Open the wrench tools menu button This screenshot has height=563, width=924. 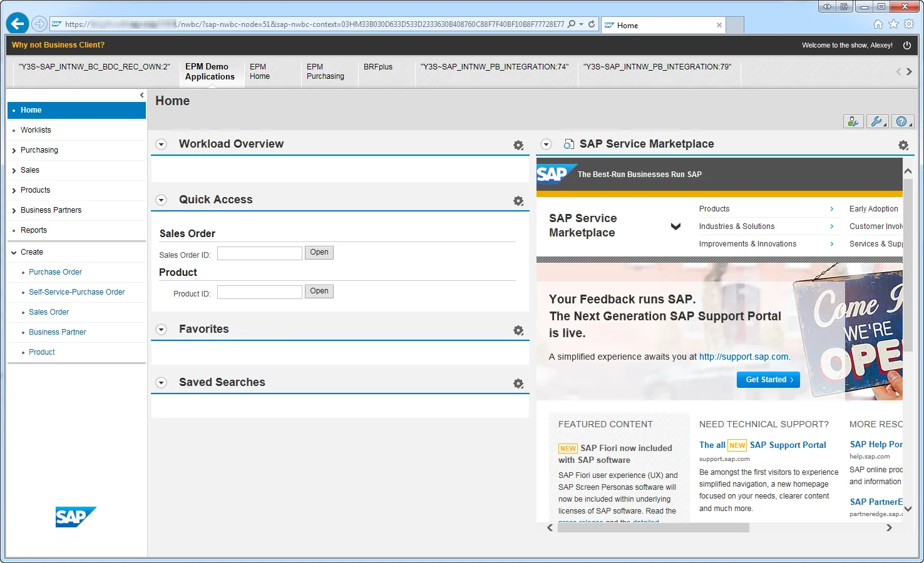876,122
